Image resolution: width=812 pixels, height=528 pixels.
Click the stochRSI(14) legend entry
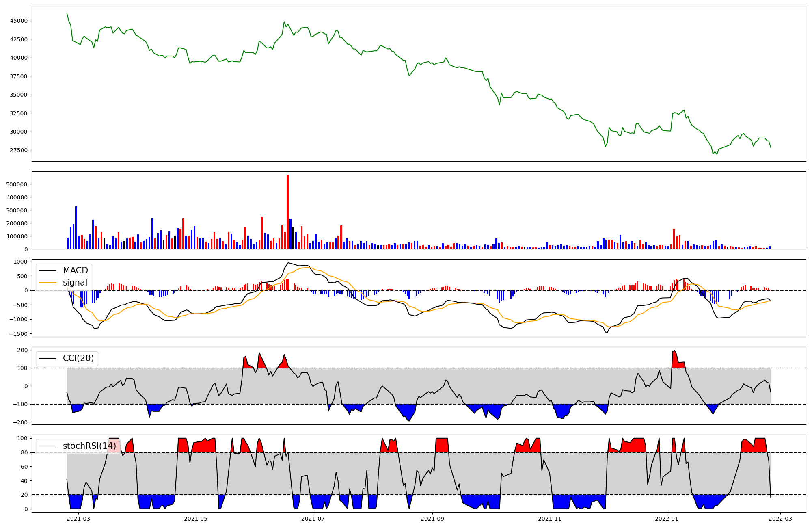(89, 446)
